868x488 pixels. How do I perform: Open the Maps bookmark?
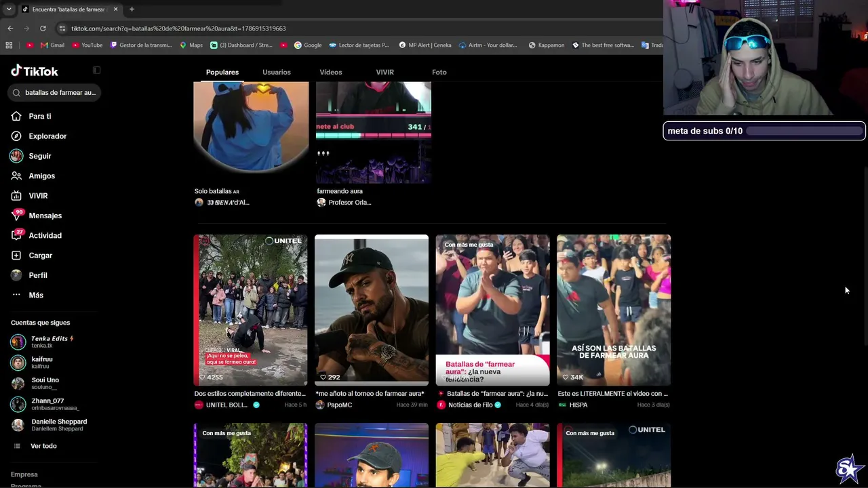191,45
